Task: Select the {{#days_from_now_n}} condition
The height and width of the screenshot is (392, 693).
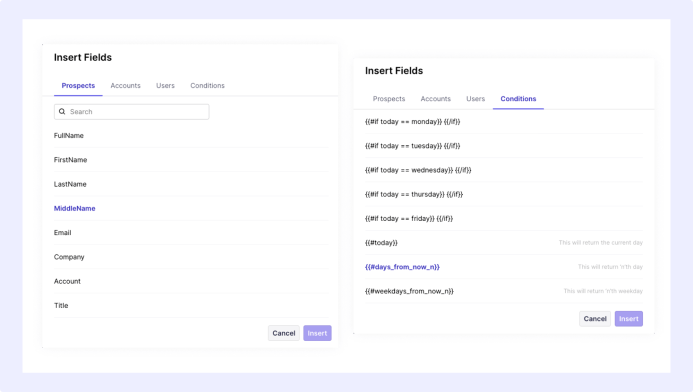Action: tap(504, 267)
